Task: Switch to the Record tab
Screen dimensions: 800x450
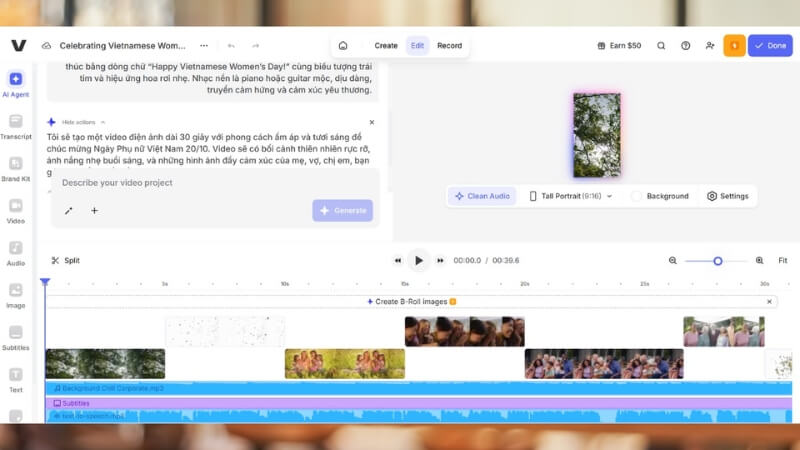Action: [x=449, y=46]
